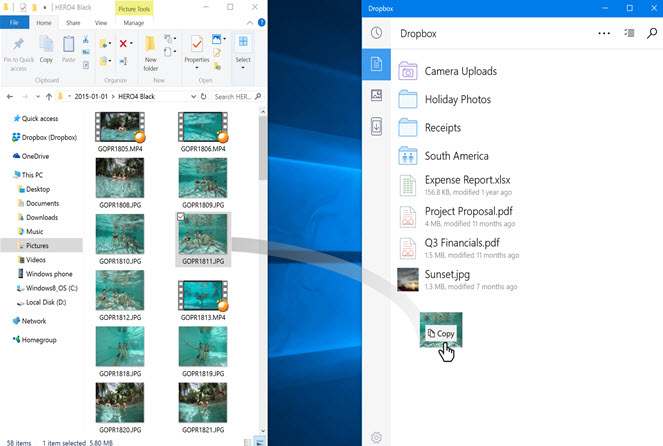Open the Delete dropdown arrow in ribbon
Image resolution: width=663 pixels, height=446 pixels.
pyautogui.click(x=131, y=43)
